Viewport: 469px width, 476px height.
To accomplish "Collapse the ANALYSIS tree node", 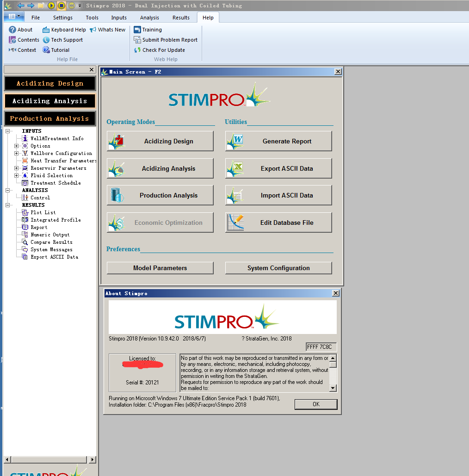I will pyautogui.click(x=7, y=190).
